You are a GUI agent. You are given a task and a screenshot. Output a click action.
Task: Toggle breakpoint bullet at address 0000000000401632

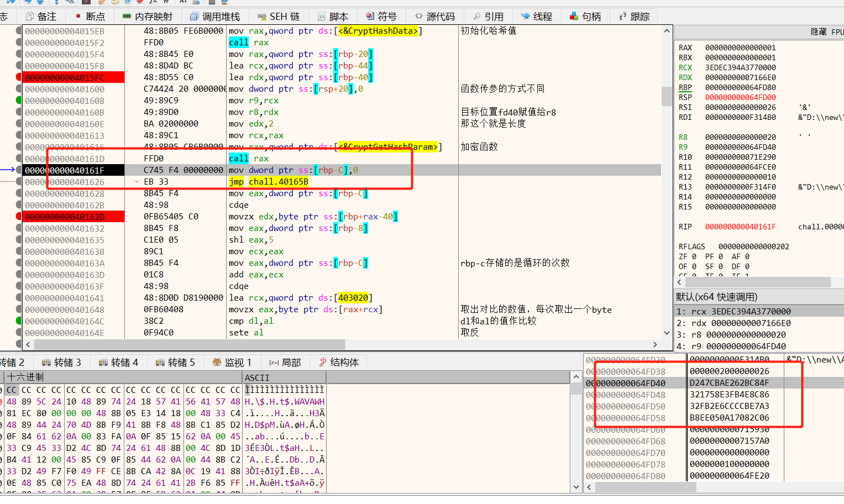[x=19, y=228]
